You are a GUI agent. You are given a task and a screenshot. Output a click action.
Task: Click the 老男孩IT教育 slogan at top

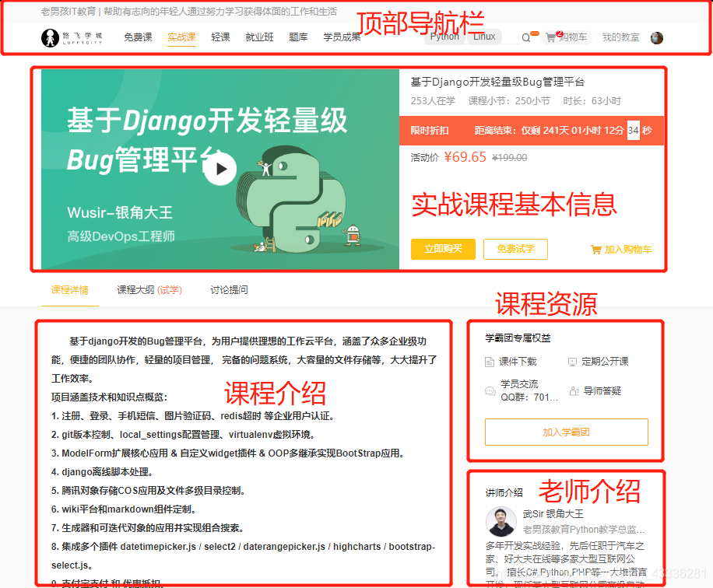pos(188,12)
